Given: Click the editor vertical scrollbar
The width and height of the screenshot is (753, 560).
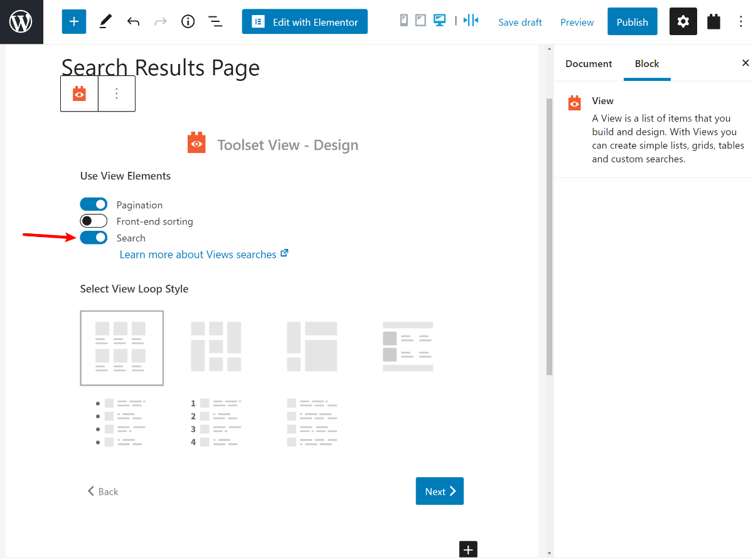Looking at the screenshot, I should (x=550, y=238).
